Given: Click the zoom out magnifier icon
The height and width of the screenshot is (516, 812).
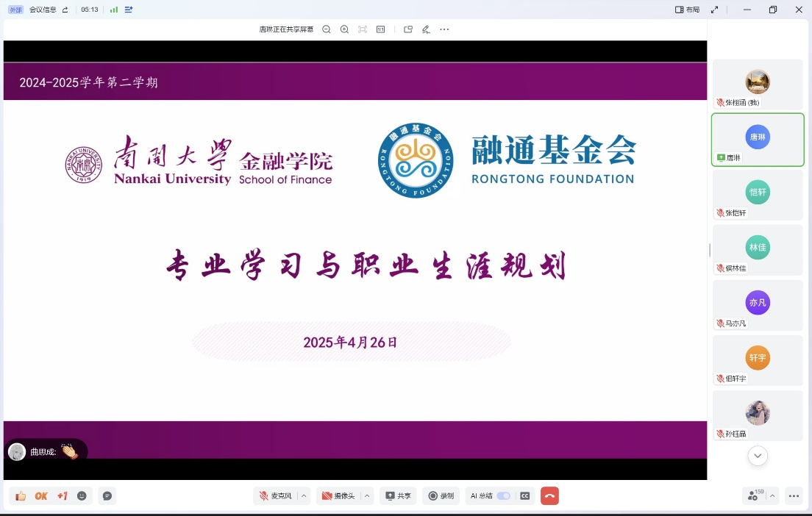Looking at the screenshot, I should [x=327, y=29].
